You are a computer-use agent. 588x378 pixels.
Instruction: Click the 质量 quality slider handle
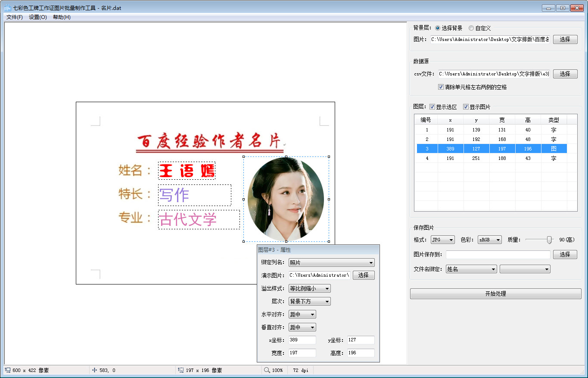(549, 239)
